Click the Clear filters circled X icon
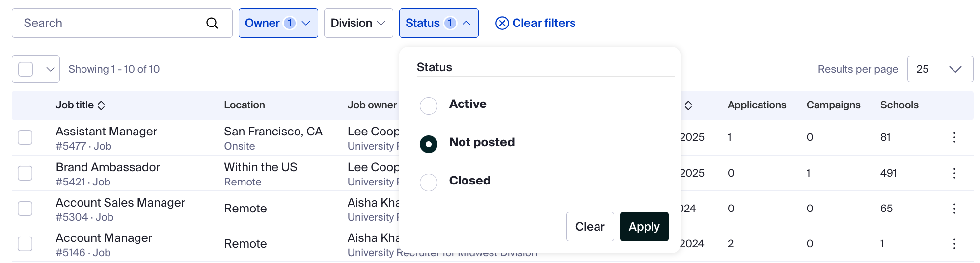The image size is (980, 263). click(502, 23)
